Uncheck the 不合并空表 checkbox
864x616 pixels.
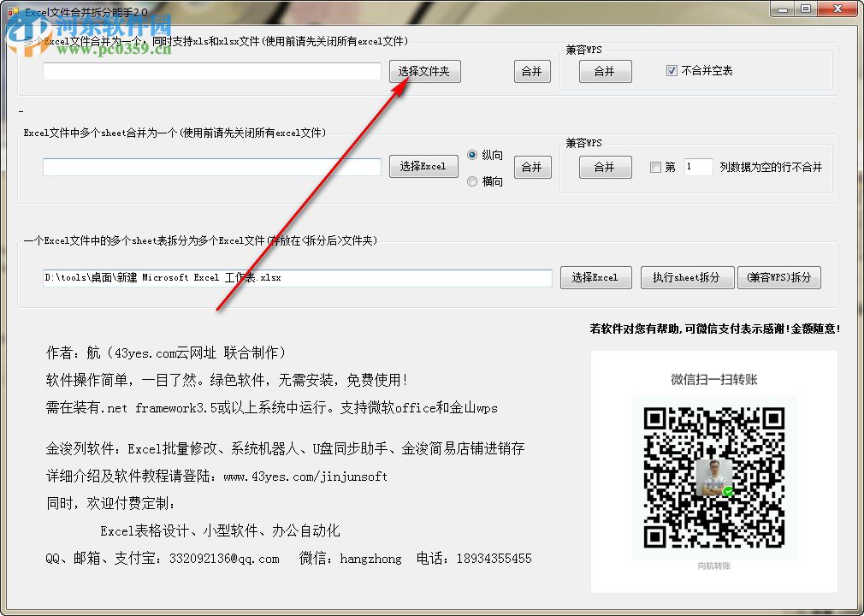[x=670, y=71]
